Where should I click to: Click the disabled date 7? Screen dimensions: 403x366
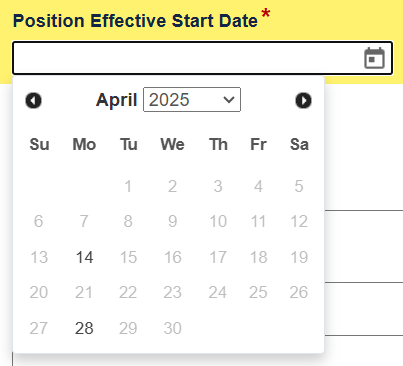tap(84, 221)
